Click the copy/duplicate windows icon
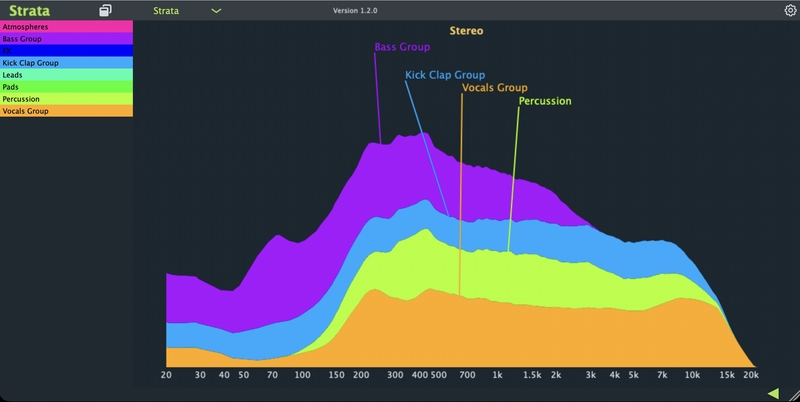 pyautogui.click(x=105, y=10)
